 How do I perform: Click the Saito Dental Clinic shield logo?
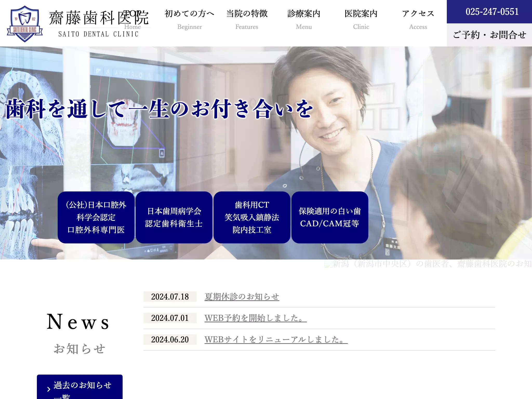(x=25, y=24)
